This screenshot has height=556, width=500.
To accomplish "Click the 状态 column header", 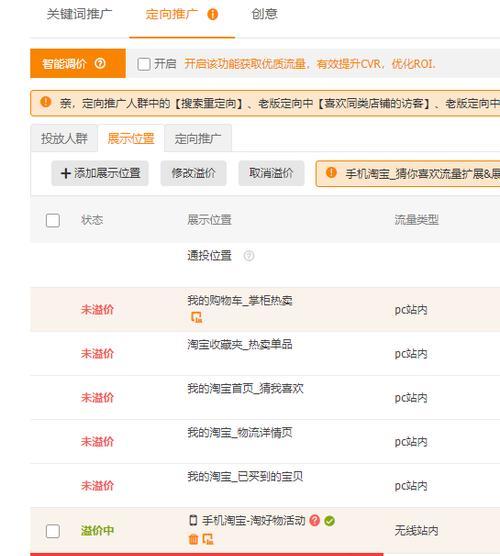I will 92,220.
